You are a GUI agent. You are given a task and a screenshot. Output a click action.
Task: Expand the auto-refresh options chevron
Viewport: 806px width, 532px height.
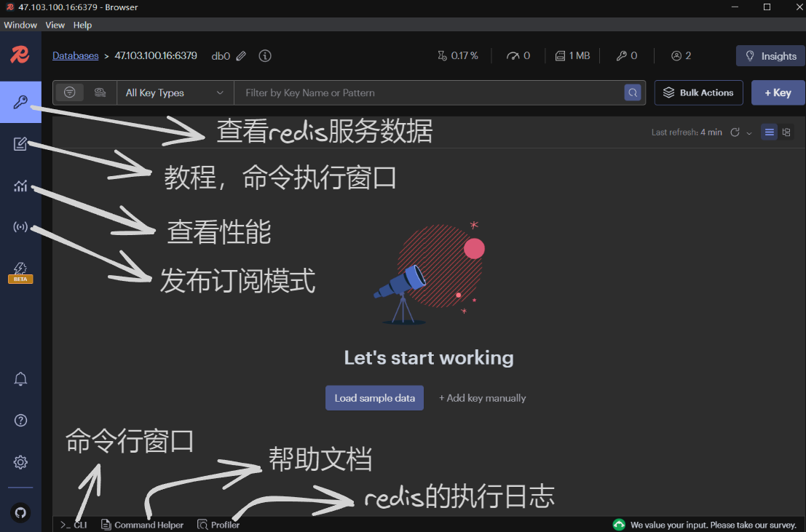(x=749, y=133)
